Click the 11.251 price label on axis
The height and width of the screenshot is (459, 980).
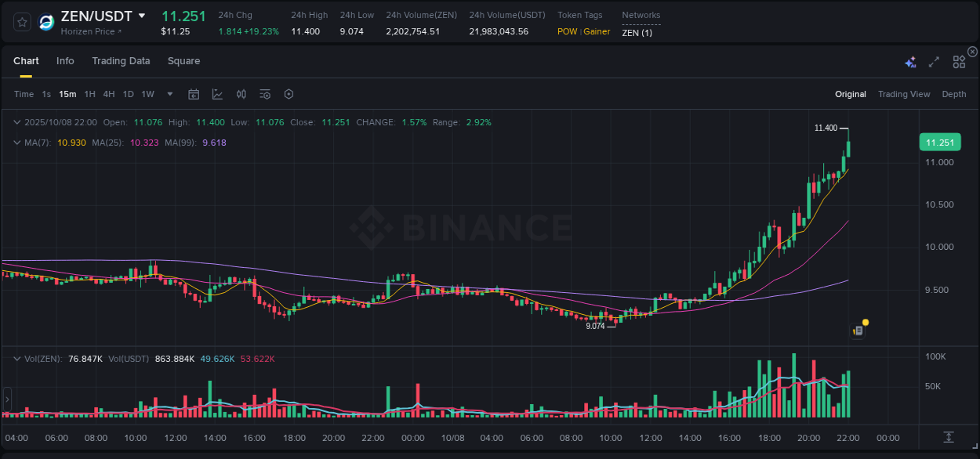[939, 142]
